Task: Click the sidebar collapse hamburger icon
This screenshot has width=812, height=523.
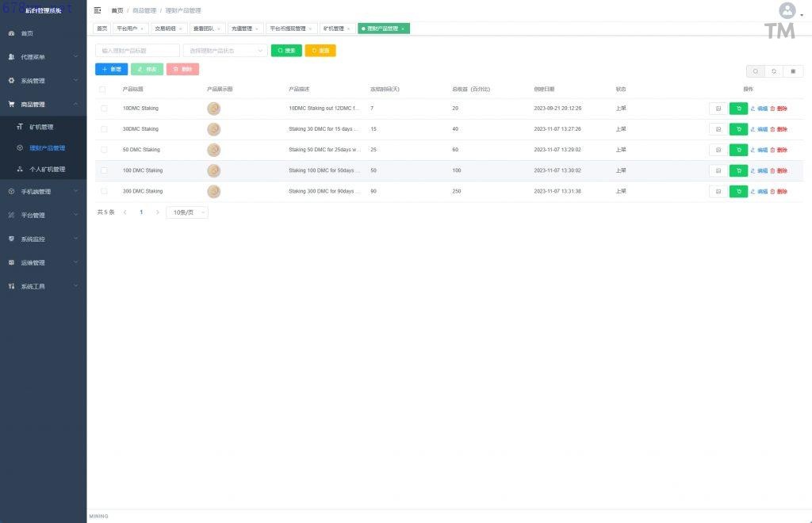Action: coord(98,10)
